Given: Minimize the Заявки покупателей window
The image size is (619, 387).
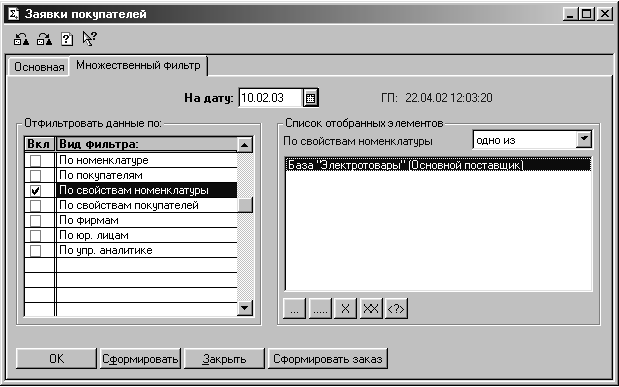Looking at the screenshot, I should point(570,15).
